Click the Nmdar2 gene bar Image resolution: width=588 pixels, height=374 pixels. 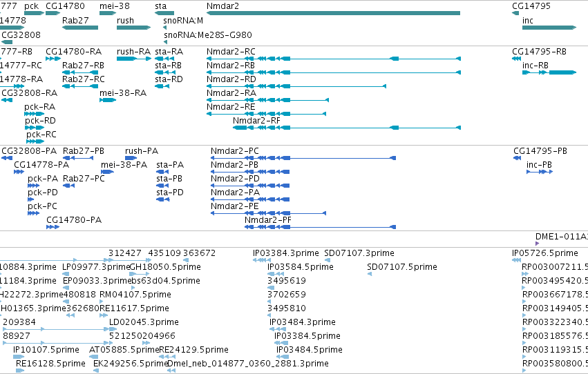333,13
